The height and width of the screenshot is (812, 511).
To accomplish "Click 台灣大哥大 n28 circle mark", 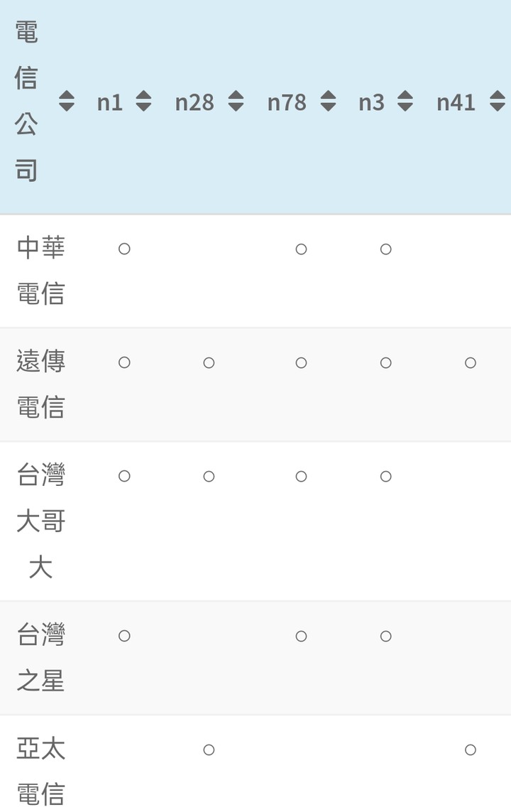I will click(209, 476).
